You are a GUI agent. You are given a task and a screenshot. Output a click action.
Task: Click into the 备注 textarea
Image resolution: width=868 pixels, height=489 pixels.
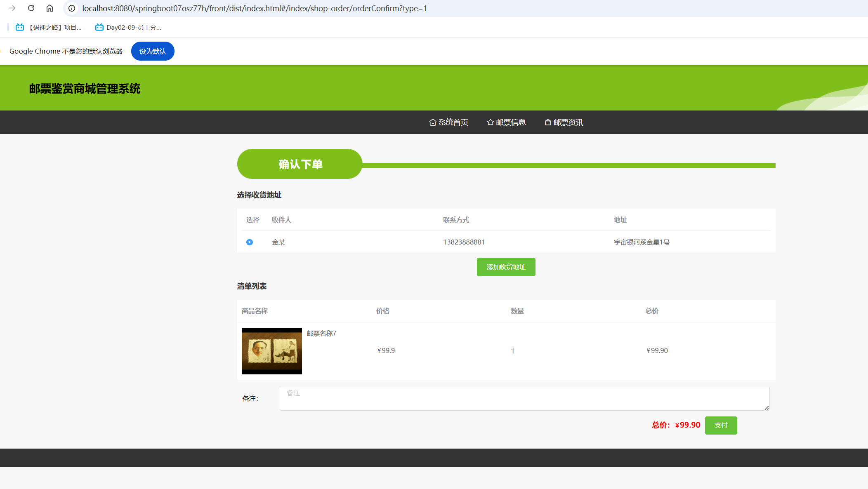[524, 398]
